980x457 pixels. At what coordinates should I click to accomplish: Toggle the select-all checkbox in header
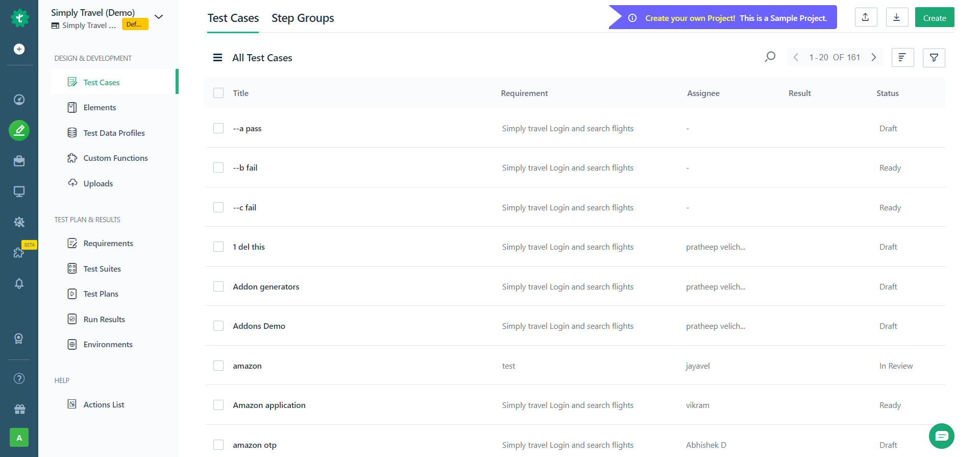click(218, 93)
